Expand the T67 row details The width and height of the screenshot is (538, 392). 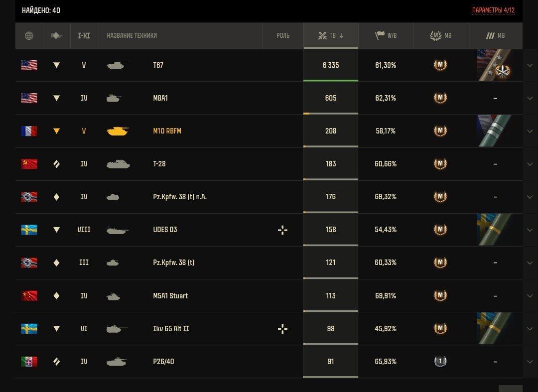(x=530, y=65)
